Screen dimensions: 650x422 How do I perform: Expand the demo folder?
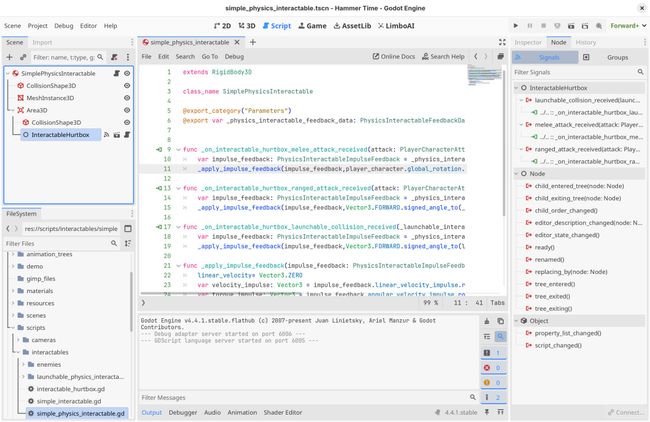[x=13, y=266]
